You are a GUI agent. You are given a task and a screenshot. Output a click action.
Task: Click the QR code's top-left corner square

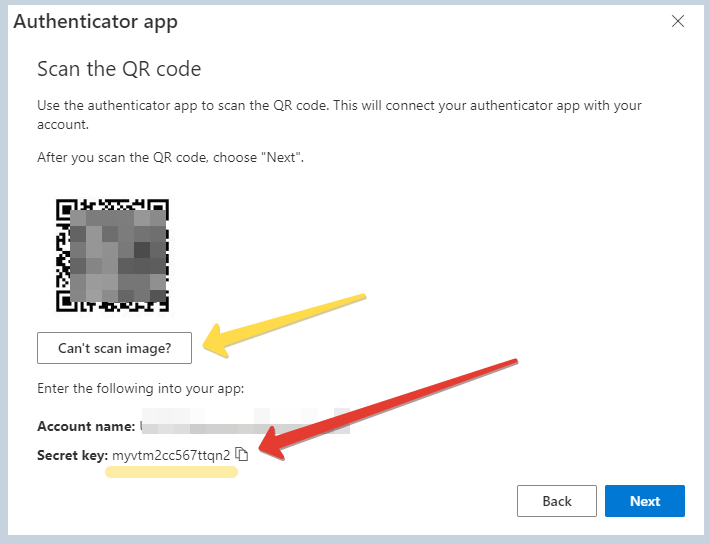pyautogui.click(x=67, y=210)
